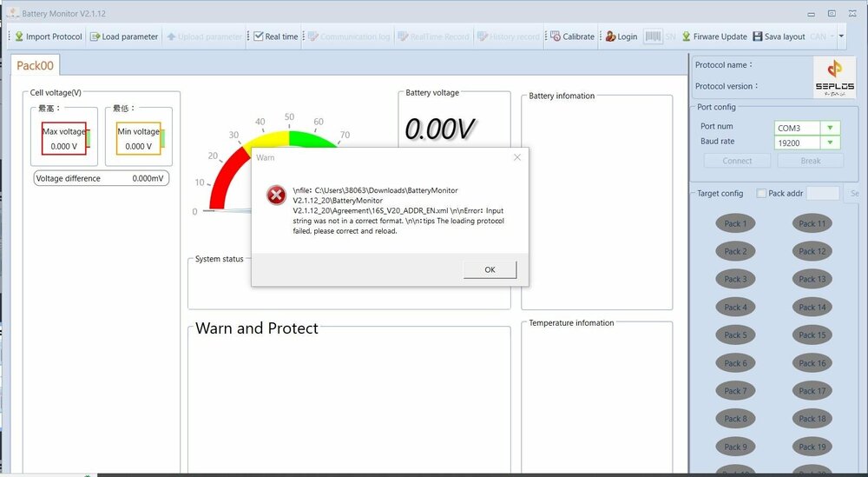Click the Sava layout disk icon
Screen dimensions: 868x477
[757, 36]
